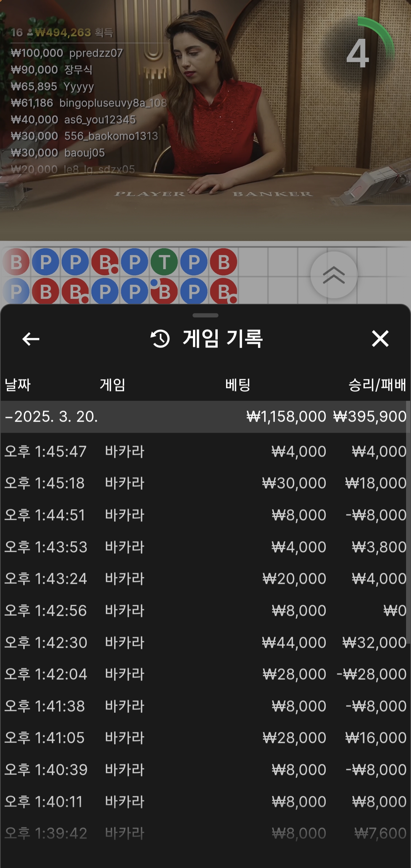Click the clock history icon beside 게임 기록
This screenshot has height=868, width=411.
(160, 339)
